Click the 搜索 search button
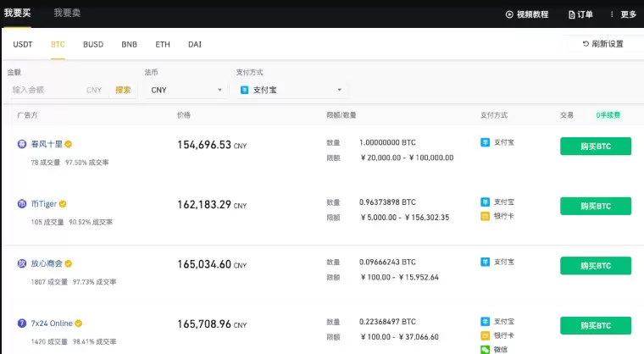This screenshot has height=354, width=644. 123,90
